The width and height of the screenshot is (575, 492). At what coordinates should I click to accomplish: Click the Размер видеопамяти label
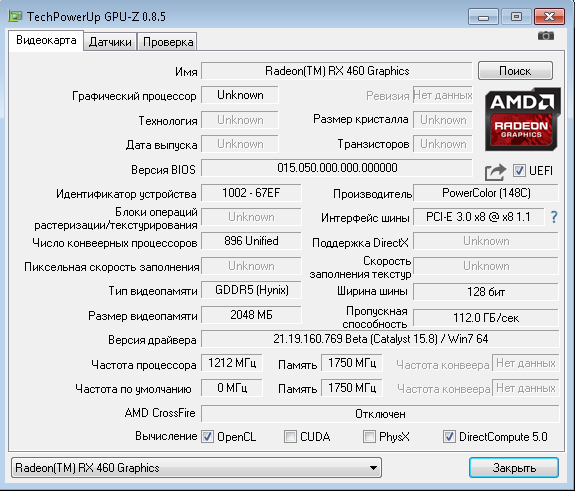[x=143, y=316]
